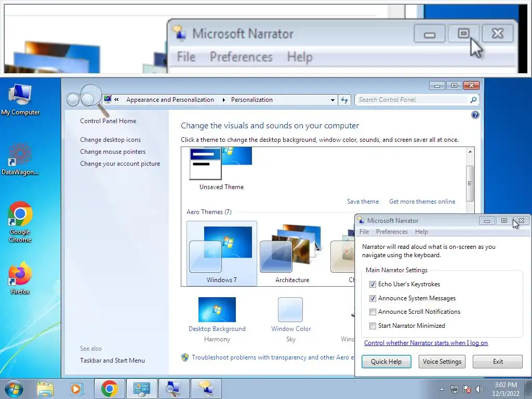Open address bar history dropdown arrow
This screenshot has width=532, height=399.
332,100
